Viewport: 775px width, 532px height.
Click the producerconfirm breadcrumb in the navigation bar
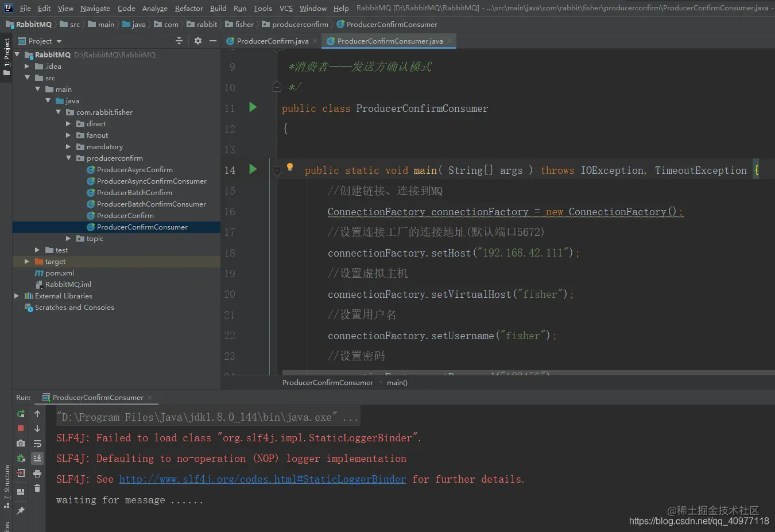click(300, 24)
